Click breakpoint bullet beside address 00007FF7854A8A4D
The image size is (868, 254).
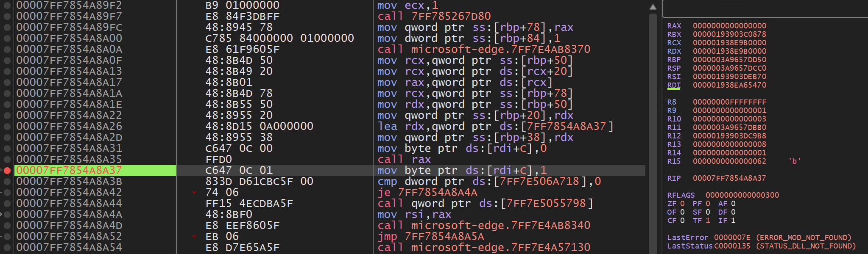pos(7,226)
